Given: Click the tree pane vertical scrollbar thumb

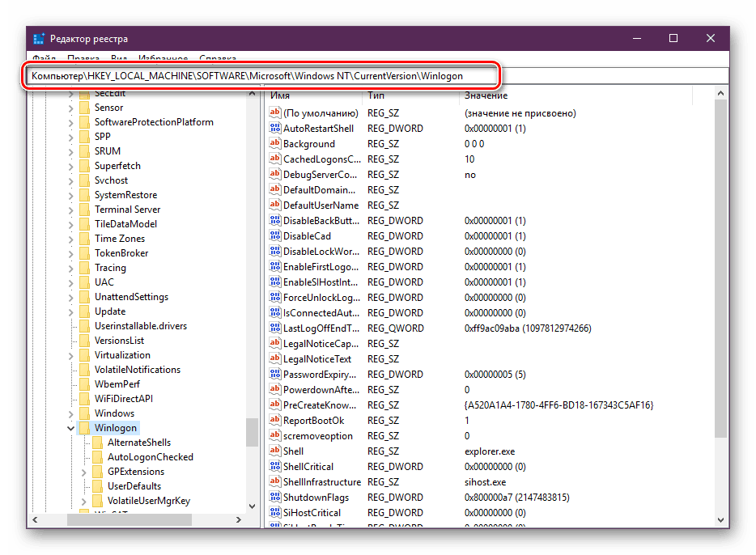Looking at the screenshot, I should pyautogui.click(x=252, y=432).
